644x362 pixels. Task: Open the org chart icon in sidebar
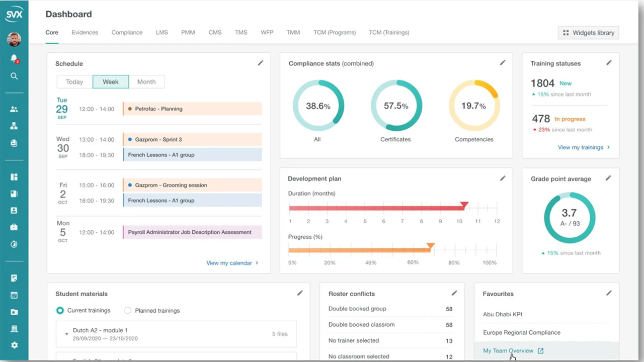coord(14,126)
